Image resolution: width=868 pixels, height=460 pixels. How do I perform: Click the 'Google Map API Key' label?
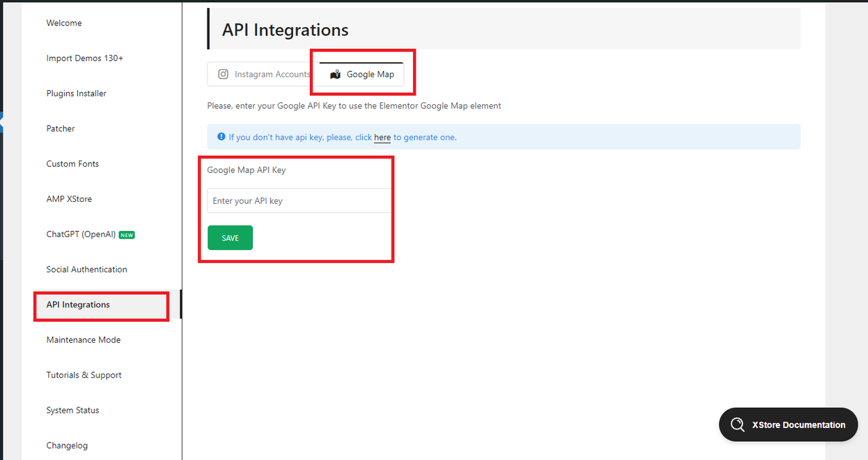click(x=246, y=170)
